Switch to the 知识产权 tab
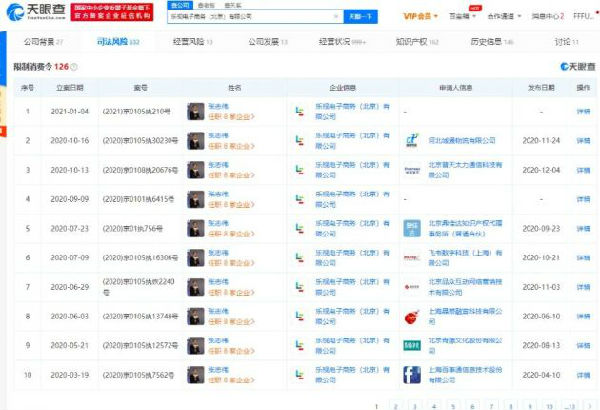This screenshot has width=600, height=410. click(x=417, y=42)
